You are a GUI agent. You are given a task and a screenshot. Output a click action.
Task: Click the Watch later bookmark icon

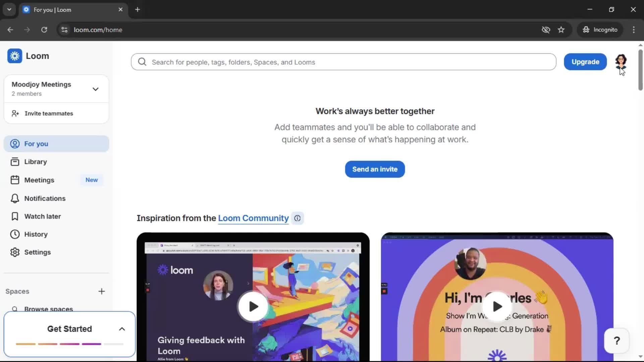coord(15,217)
